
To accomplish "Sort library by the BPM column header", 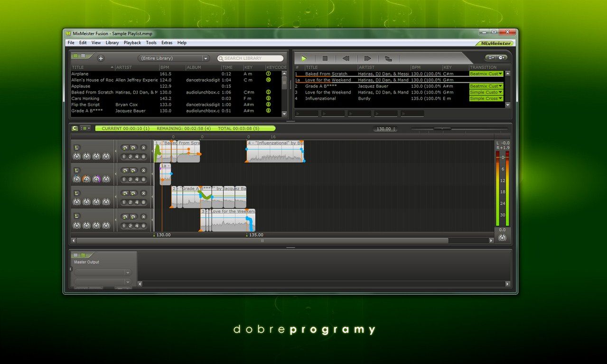I will coord(171,67).
